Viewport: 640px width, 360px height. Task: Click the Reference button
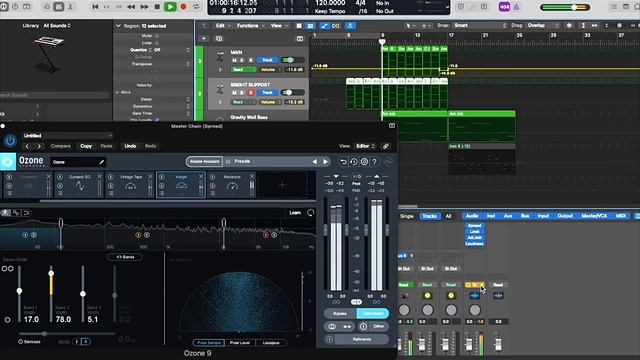[x=362, y=339]
